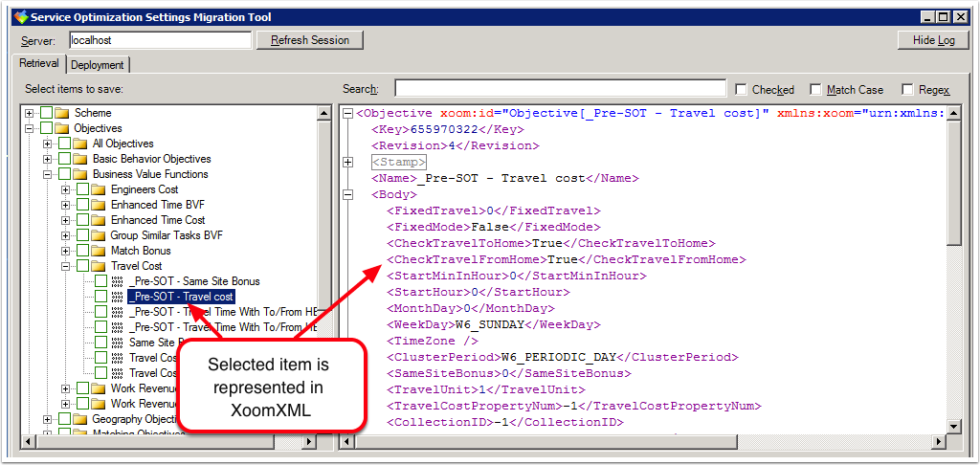Click the Objectives folder icon
Viewport: 980px width, 465px height.
[62, 128]
